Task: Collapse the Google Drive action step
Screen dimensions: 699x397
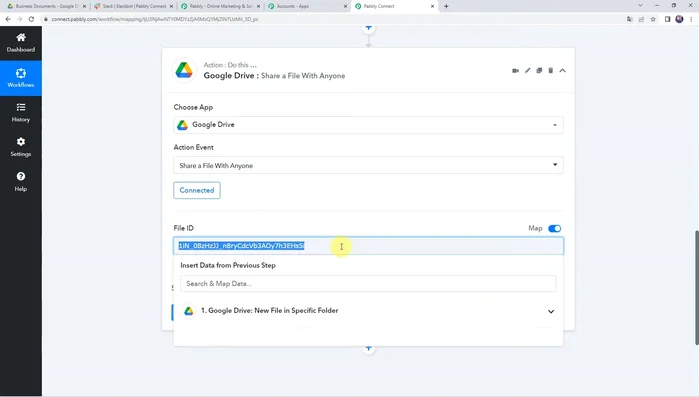Action: coord(563,70)
